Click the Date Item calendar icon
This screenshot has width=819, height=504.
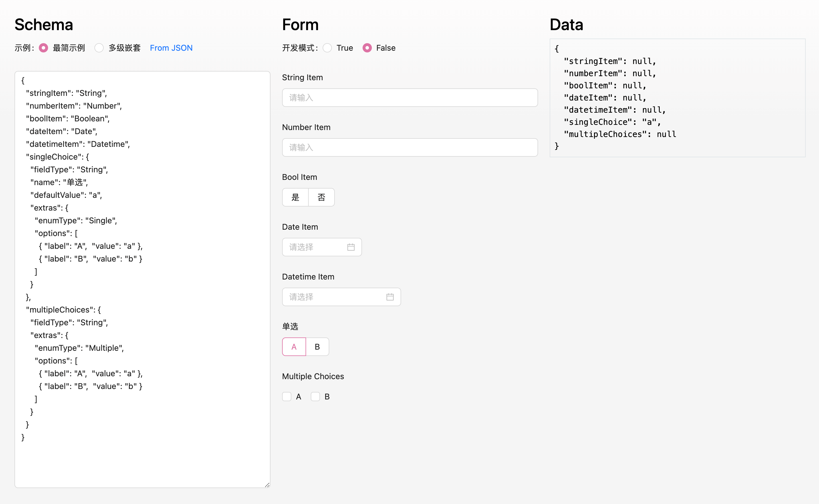351,247
